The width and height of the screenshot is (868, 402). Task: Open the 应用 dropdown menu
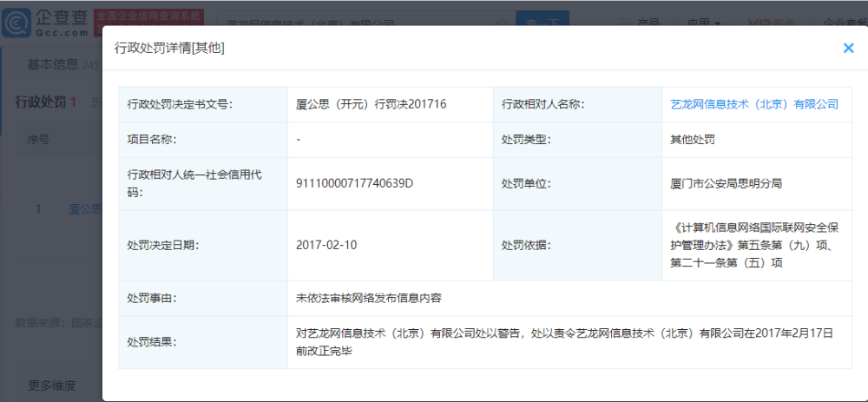704,23
